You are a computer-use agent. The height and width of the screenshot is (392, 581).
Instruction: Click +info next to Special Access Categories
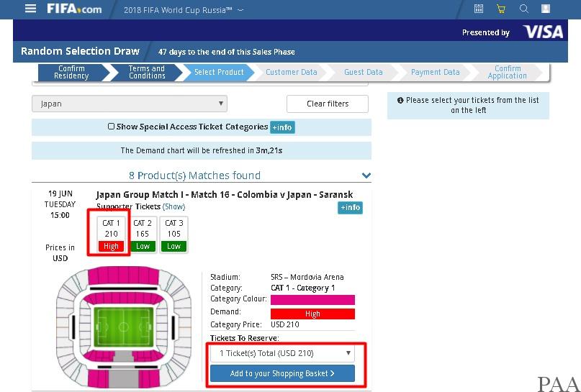click(282, 127)
